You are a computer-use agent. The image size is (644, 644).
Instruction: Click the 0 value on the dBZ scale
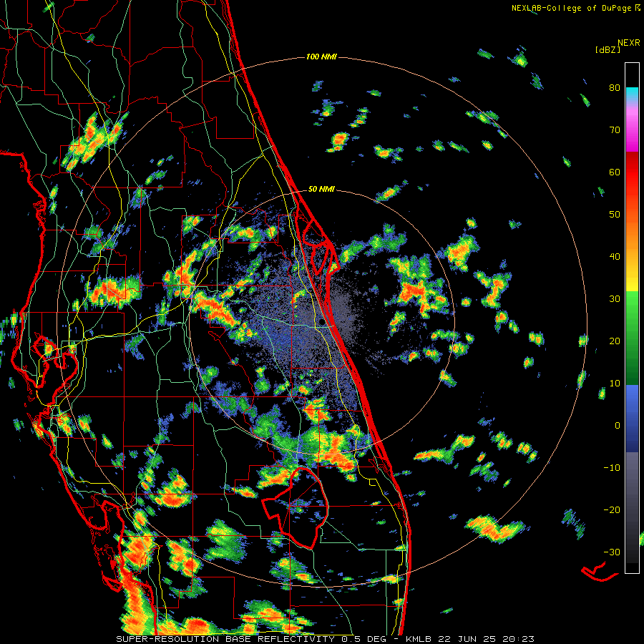(618, 426)
